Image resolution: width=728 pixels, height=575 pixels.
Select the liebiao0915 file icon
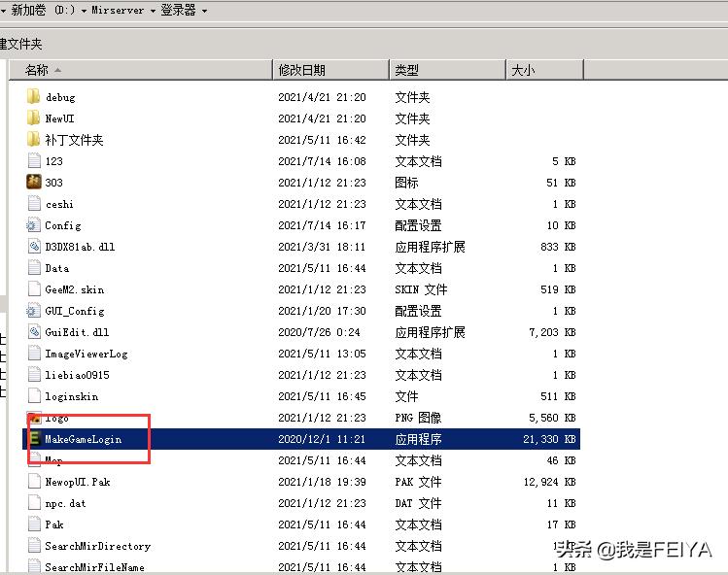(34, 374)
